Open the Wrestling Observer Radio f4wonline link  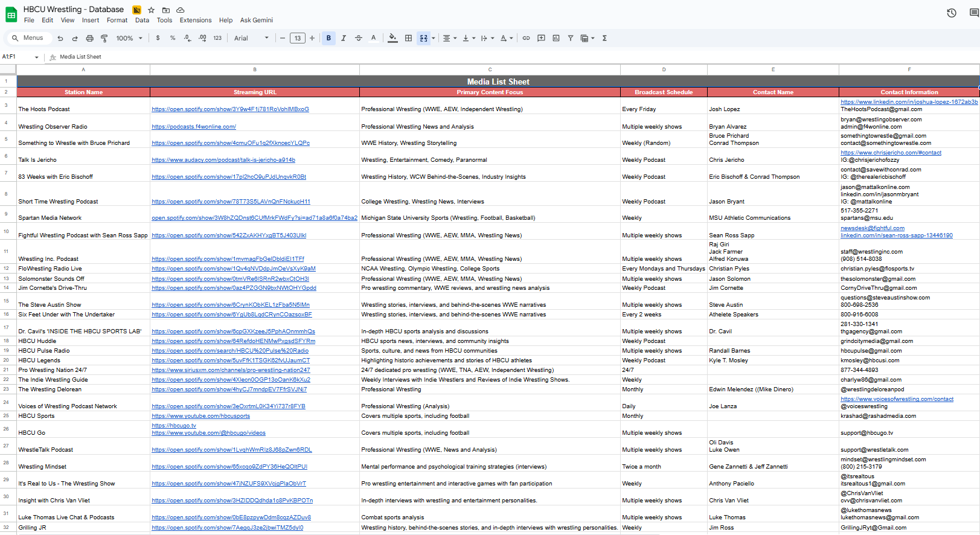pyautogui.click(x=194, y=127)
